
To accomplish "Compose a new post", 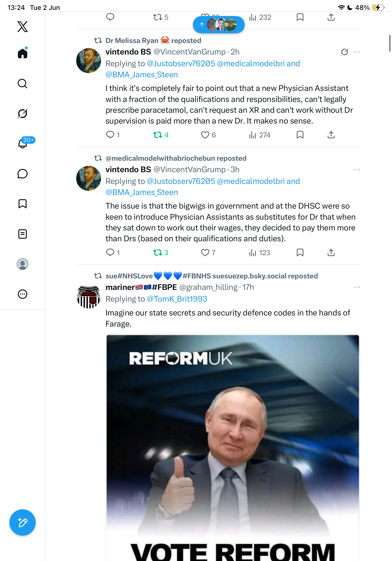I will pyautogui.click(x=23, y=522).
